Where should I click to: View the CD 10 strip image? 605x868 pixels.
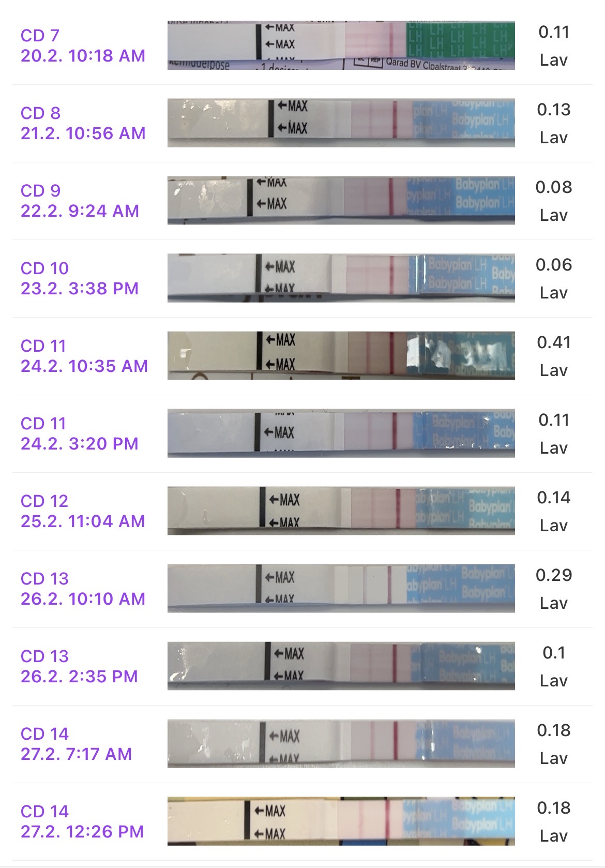click(341, 278)
